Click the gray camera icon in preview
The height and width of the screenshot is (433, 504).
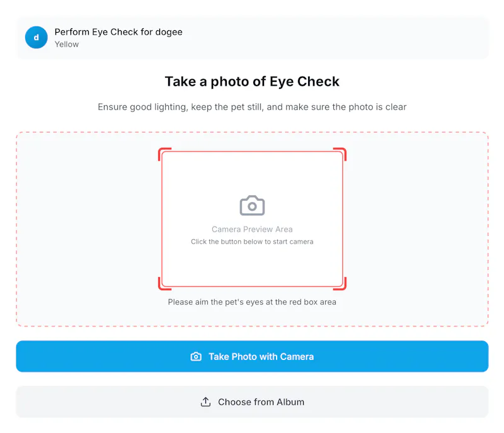point(252,206)
